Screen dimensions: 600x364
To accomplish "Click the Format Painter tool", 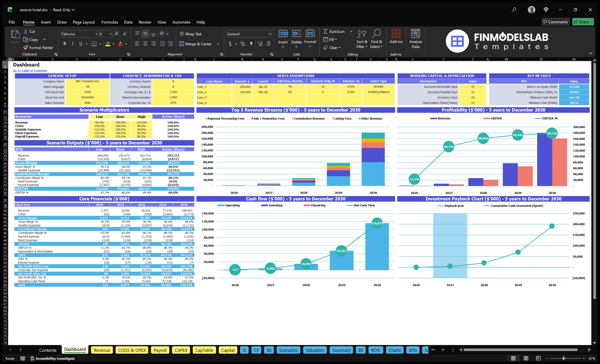I will point(38,48).
